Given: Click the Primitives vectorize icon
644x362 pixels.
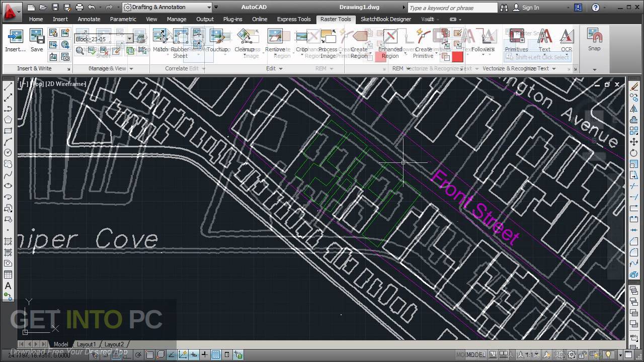Looking at the screenshot, I should (x=517, y=36).
